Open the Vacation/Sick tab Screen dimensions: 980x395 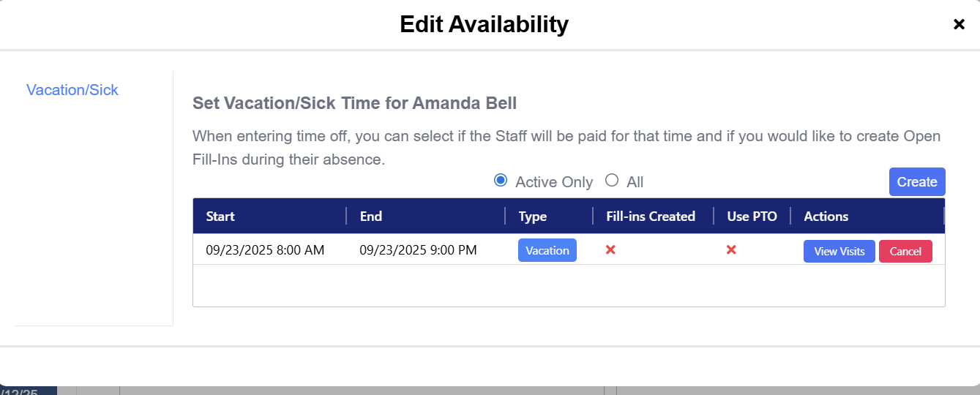(x=72, y=90)
